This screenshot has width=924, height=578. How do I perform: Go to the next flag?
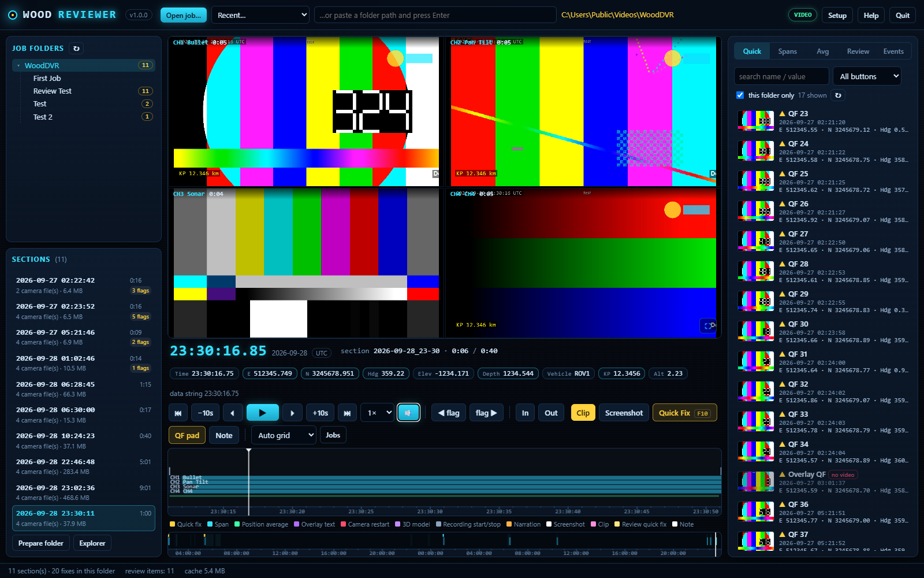point(486,413)
